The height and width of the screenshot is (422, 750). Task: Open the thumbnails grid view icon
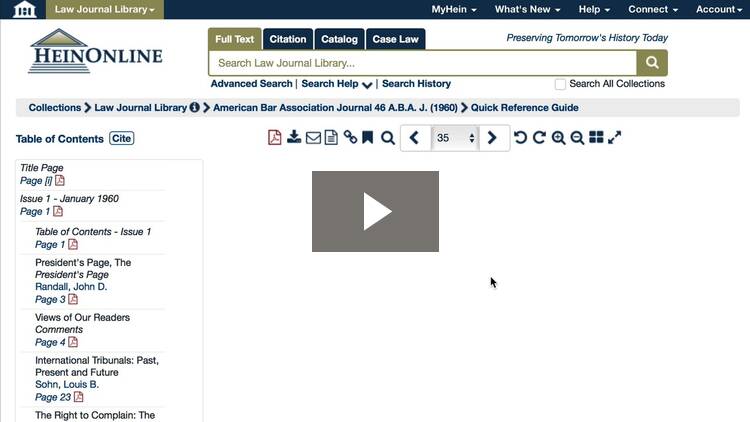click(x=596, y=138)
